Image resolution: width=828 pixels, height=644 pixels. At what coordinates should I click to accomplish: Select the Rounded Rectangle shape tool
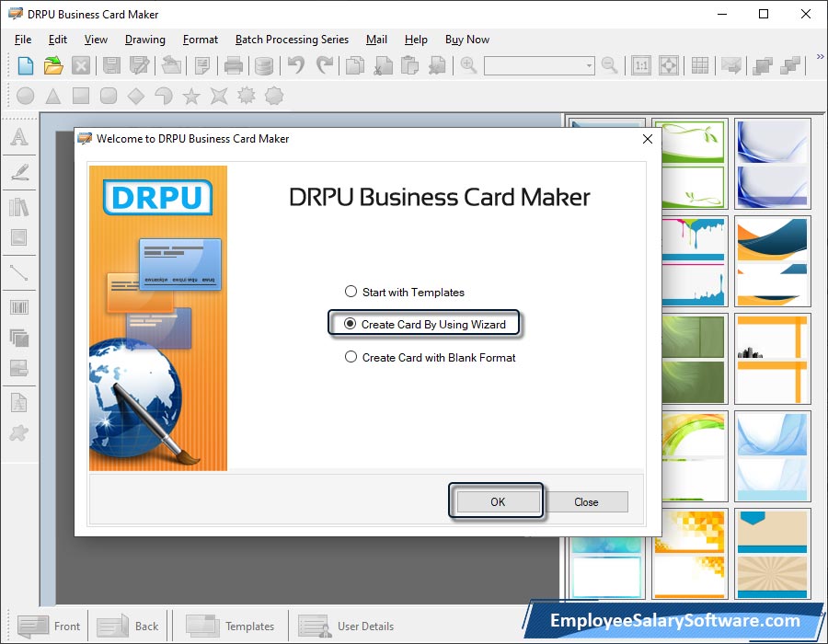pos(109,96)
